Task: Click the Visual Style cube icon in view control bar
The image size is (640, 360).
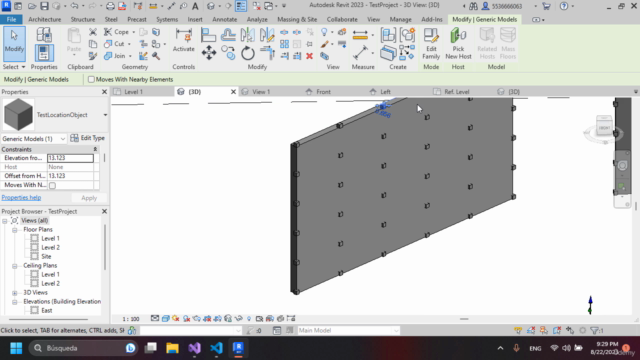Action: [x=165, y=318]
